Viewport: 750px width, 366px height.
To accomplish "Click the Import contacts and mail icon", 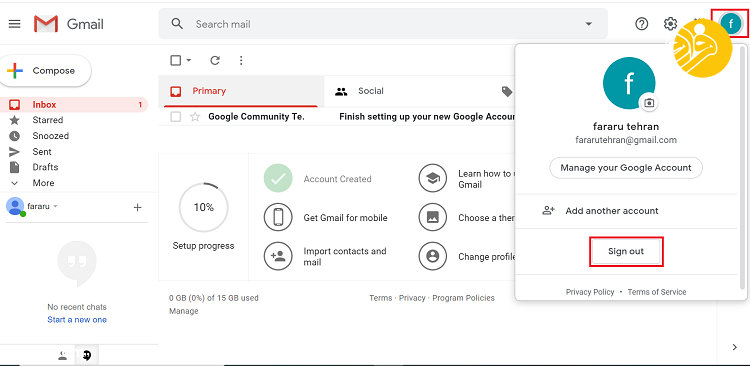I will click(278, 256).
